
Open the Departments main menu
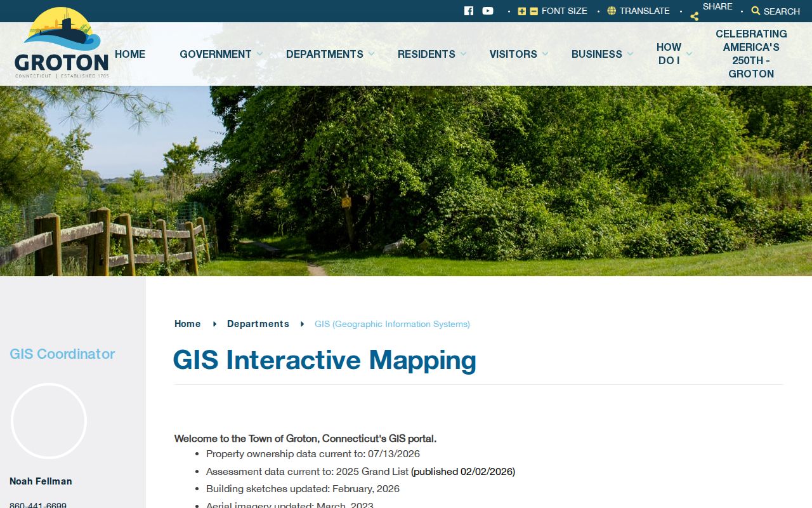click(x=325, y=54)
